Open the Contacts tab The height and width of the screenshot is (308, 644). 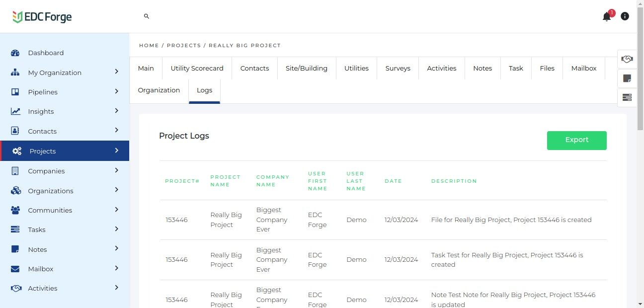point(255,68)
